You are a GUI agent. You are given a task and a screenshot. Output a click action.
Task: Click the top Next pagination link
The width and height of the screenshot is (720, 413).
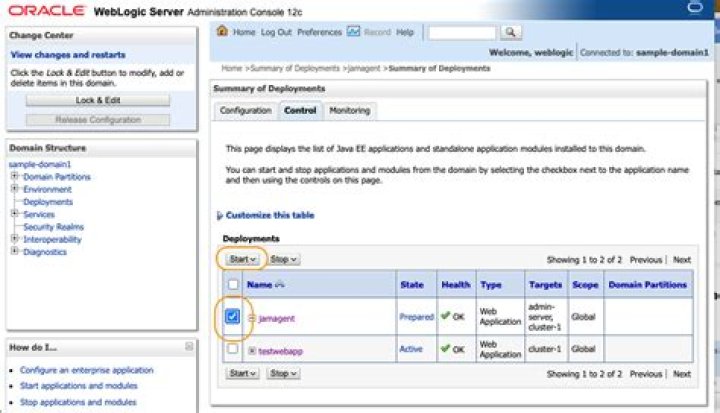(x=682, y=260)
